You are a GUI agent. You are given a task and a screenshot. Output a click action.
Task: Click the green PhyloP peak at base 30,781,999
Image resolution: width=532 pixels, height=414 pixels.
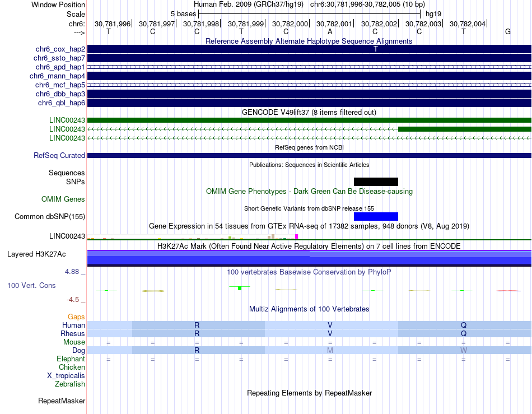coord(240,288)
